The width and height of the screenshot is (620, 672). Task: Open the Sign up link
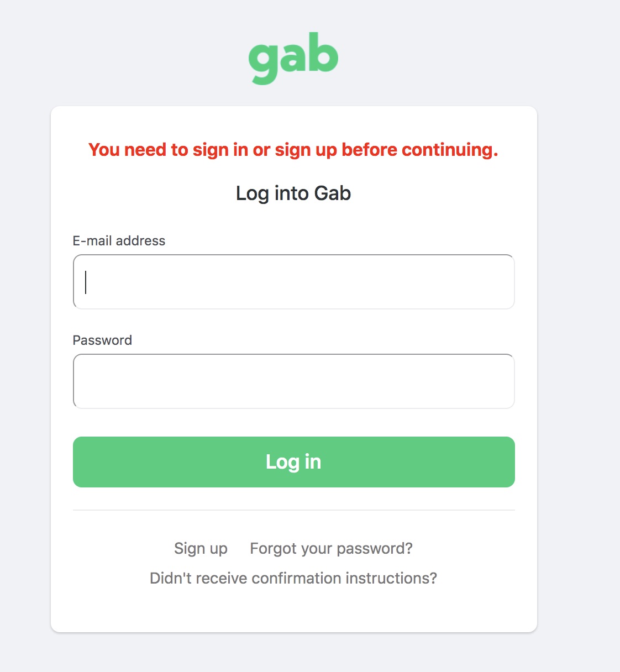coord(201,548)
